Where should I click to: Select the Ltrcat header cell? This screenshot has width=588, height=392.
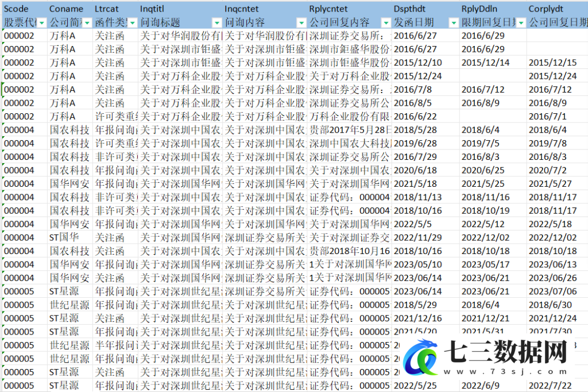pyautogui.click(x=115, y=9)
